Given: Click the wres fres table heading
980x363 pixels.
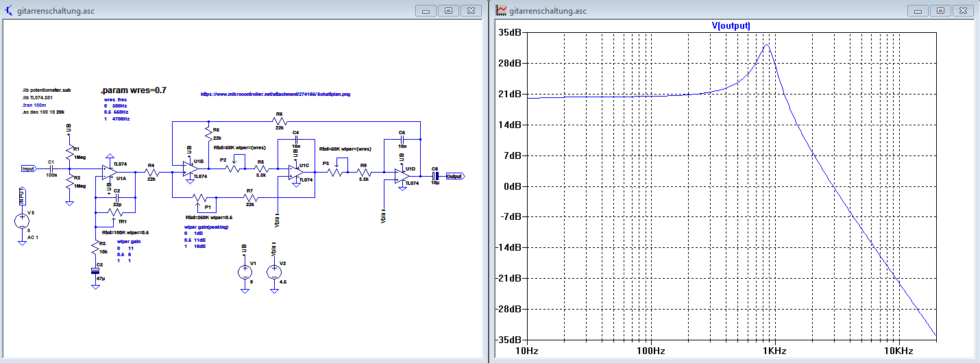Looking at the screenshot, I should (115, 100).
